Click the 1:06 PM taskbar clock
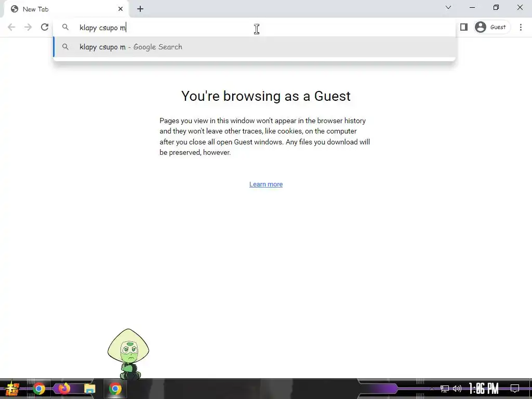Screen dimensions: 532x399 point(484,389)
